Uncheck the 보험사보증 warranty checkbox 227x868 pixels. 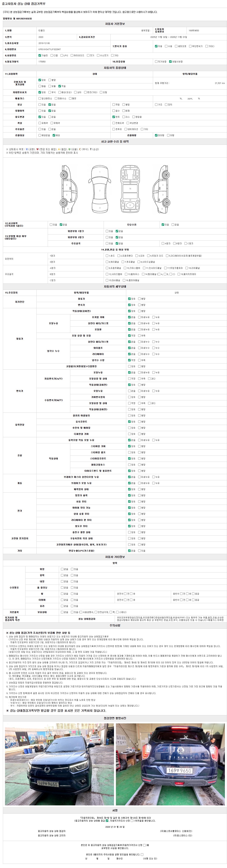[170, 62]
